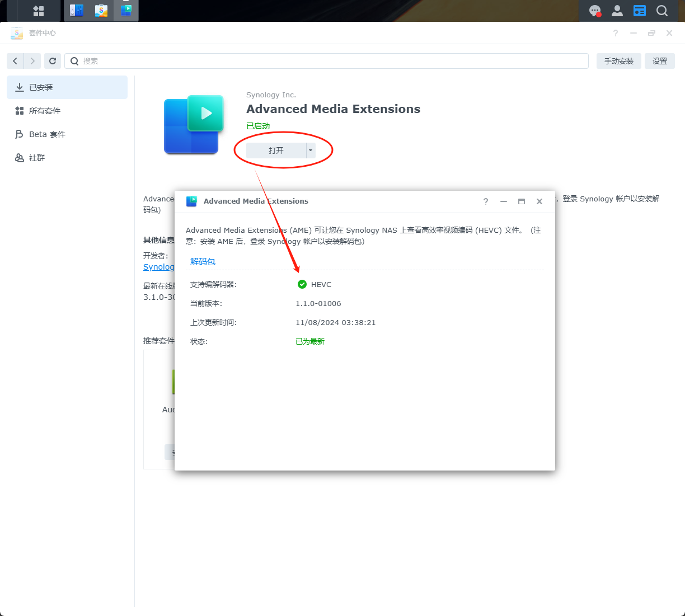Click the Package Center search field

pyautogui.click(x=326, y=61)
